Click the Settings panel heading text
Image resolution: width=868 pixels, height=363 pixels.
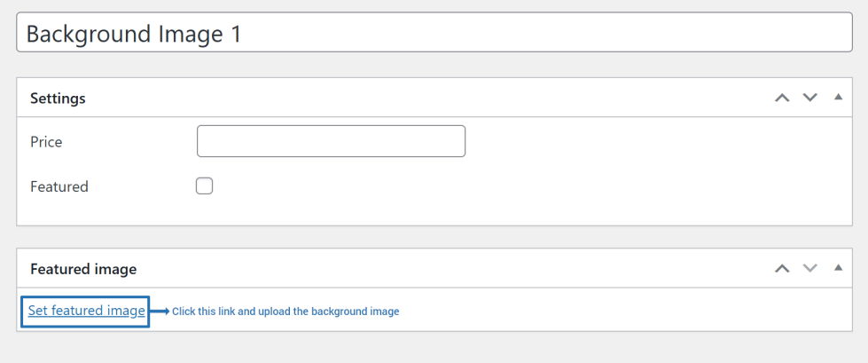point(58,99)
